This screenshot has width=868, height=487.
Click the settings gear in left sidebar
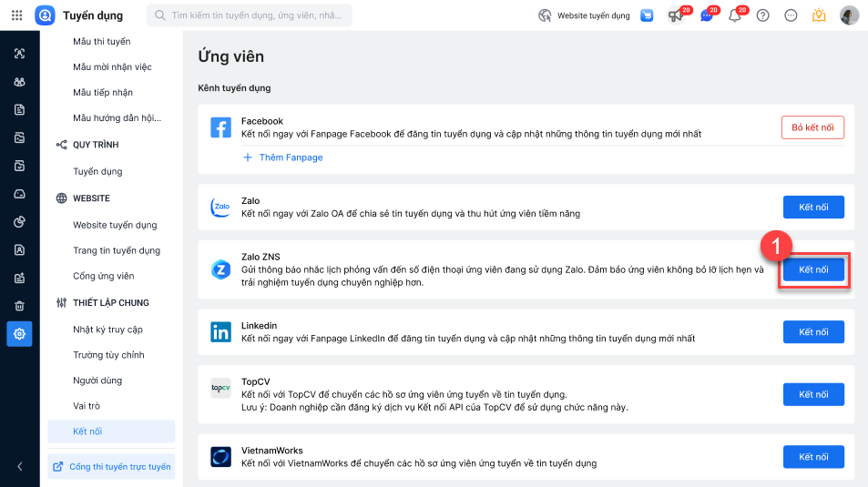pos(19,334)
